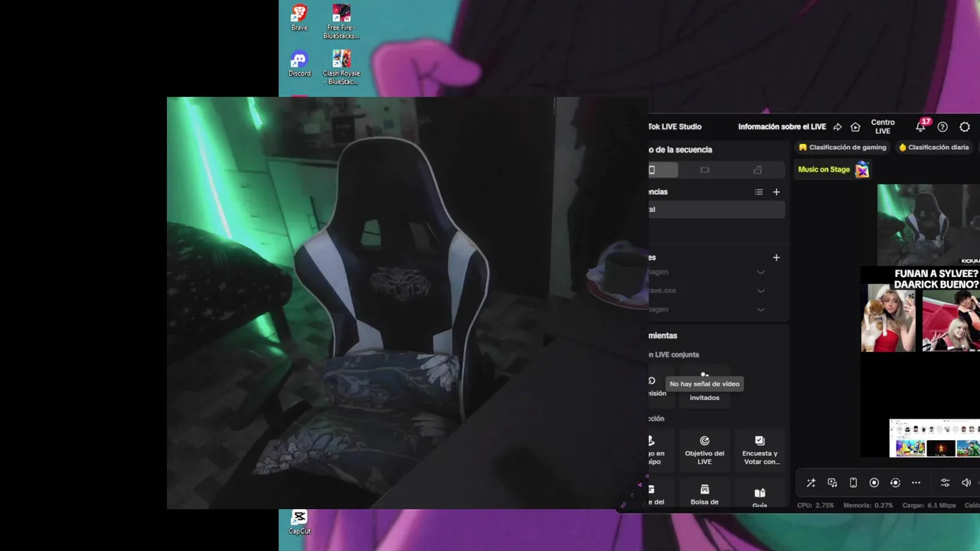The height and width of the screenshot is (551, 980).
Task: Add a new scene with the plus
Action: tap(776, 192)
